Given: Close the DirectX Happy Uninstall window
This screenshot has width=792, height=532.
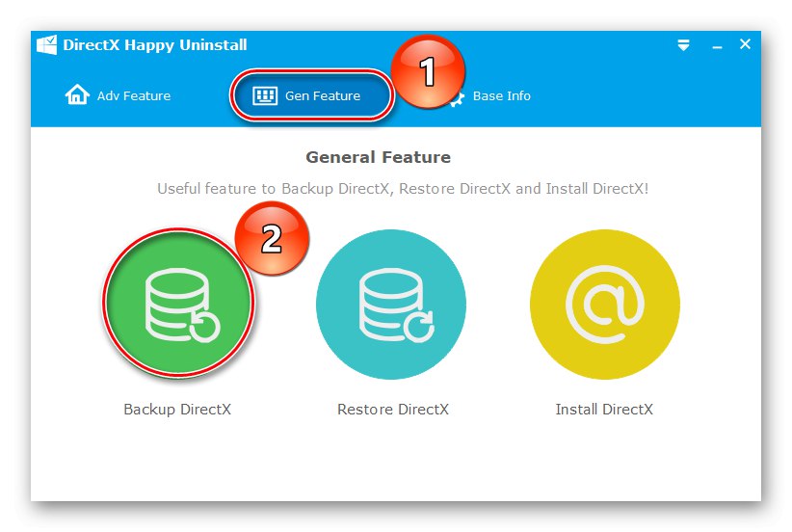Looking at the screenshot, I should pos(745,44).
